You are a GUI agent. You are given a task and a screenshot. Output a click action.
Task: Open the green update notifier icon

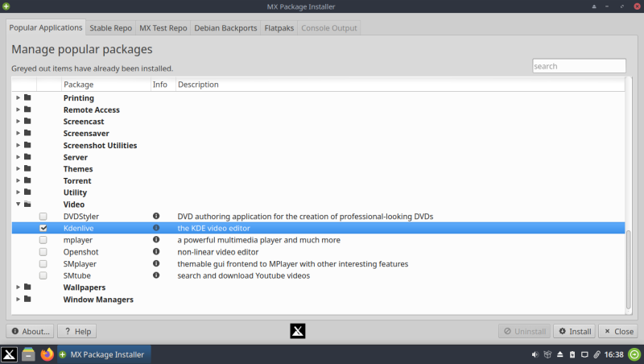tap(634, 354)
